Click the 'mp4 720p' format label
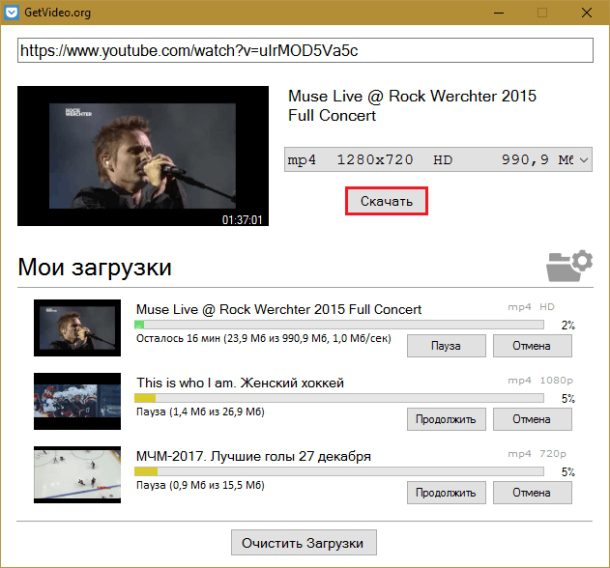The width and height of the screenshot is (610, 568). pyautogui.click(x=537, y=454)
